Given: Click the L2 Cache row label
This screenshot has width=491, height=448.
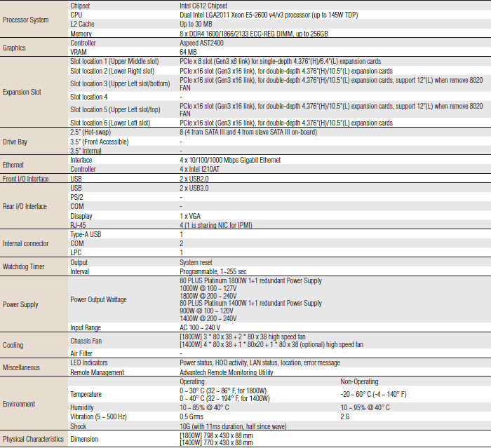Looking at the screenshot, I should point(83,24).
